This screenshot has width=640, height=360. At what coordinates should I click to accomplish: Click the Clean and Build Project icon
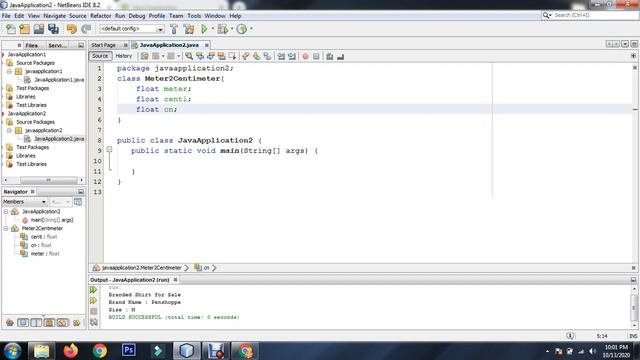[x=189, y=29]
